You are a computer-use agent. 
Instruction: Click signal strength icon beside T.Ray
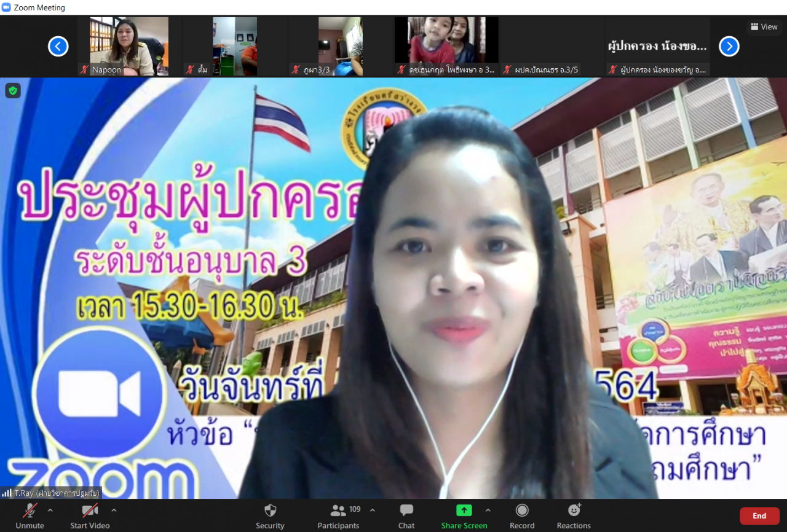(x=7, y=493)
